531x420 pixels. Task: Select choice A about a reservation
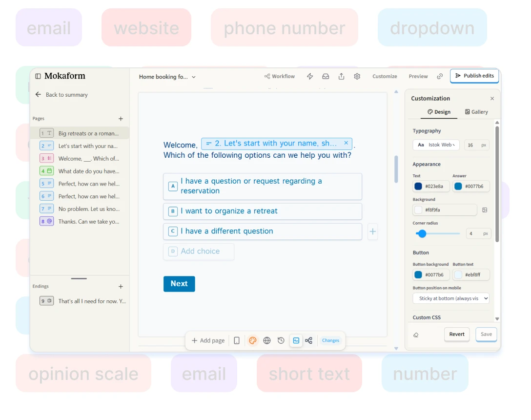[x=263, y=186]
